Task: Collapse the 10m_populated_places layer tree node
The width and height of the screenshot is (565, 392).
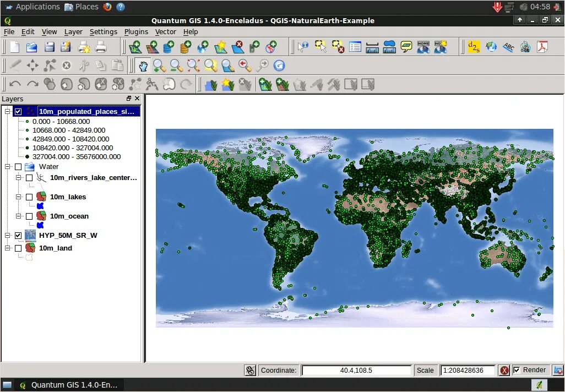Action: click(7, 112)
